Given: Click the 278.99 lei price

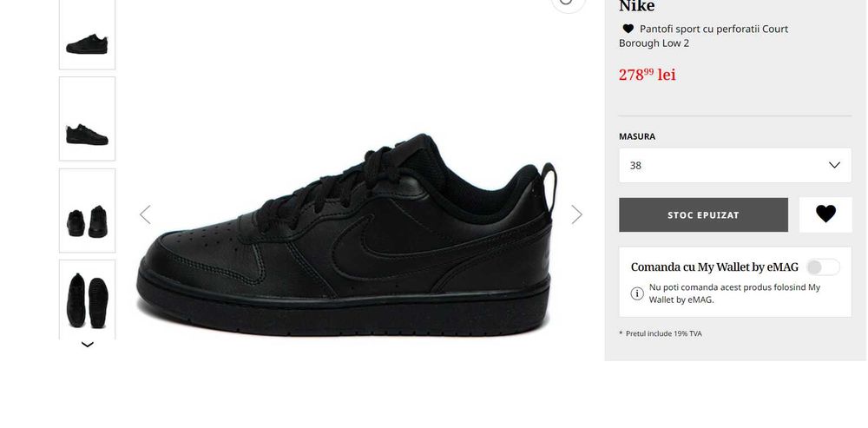Looking at the screenshot, I should (x=648, y=75).
